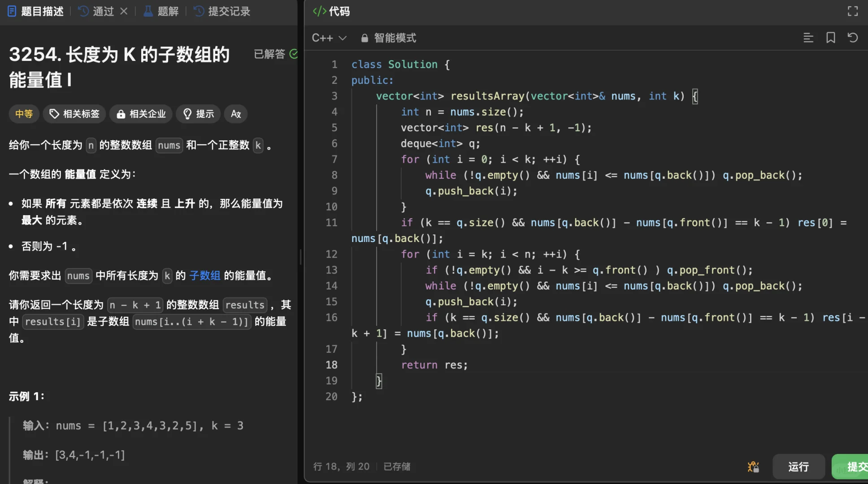Expand the code editor to fullscreen
868x484 pixels.
coord(853,11)
